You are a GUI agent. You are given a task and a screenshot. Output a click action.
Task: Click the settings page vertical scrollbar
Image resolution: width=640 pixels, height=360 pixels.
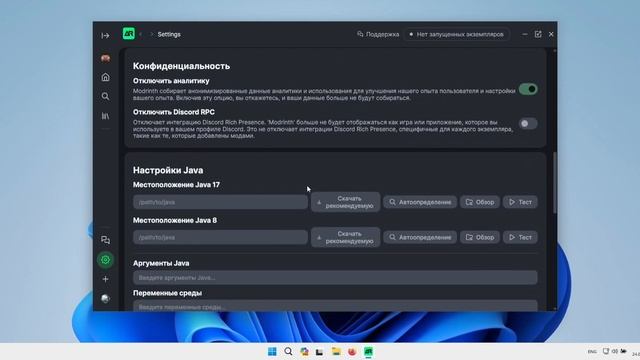coord(555,182)
